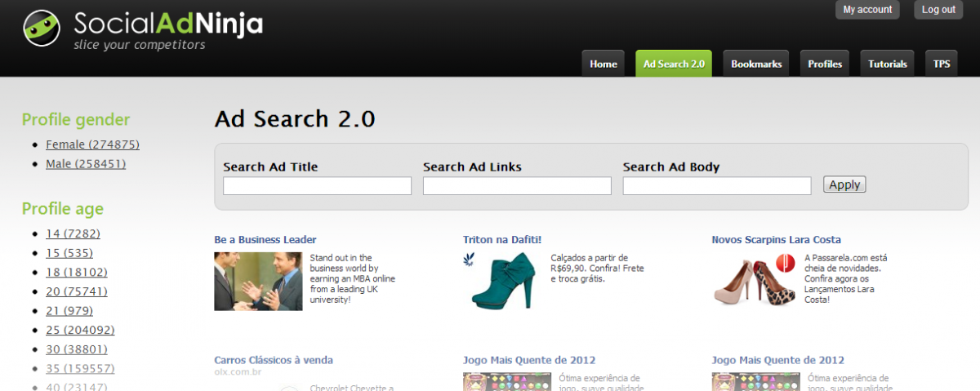Focus the Search Ad Body input
Viewport: 980px width, 391px height.
(x=716, y=186)
